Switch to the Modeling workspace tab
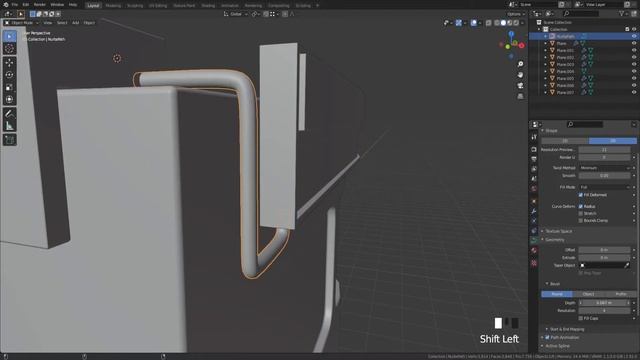Screen dimensions: 640x360 pos(113,6)
